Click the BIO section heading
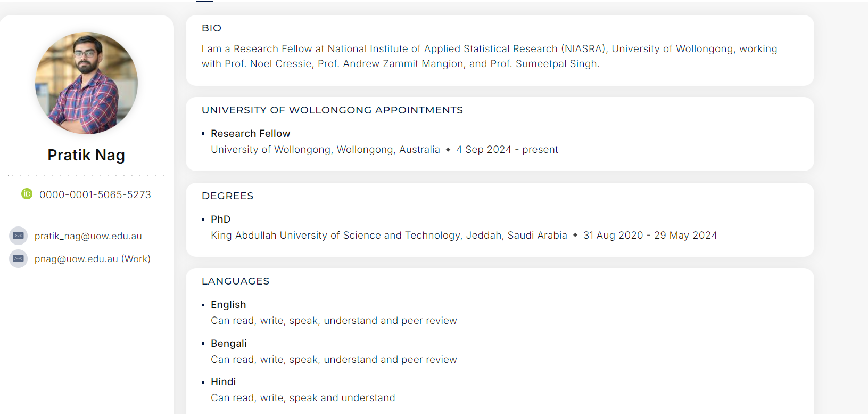868x414 pixels. tap(211, 28)
